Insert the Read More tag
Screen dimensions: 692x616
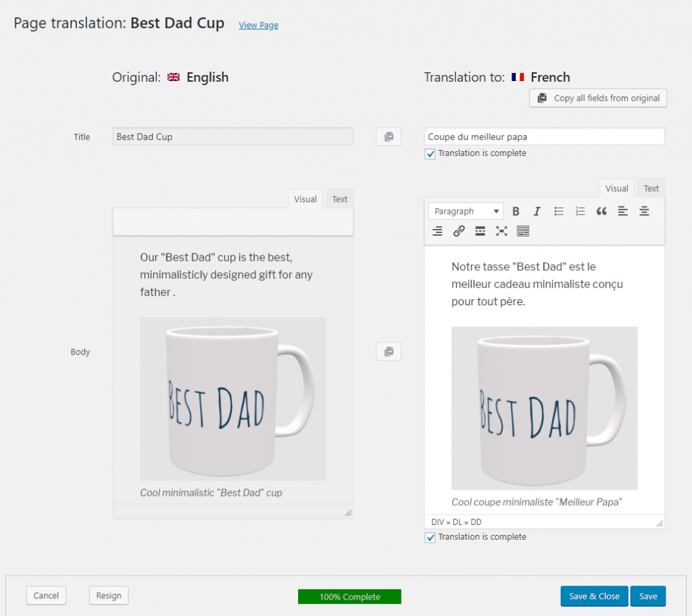pyautogui.click(x=480, y=231)
